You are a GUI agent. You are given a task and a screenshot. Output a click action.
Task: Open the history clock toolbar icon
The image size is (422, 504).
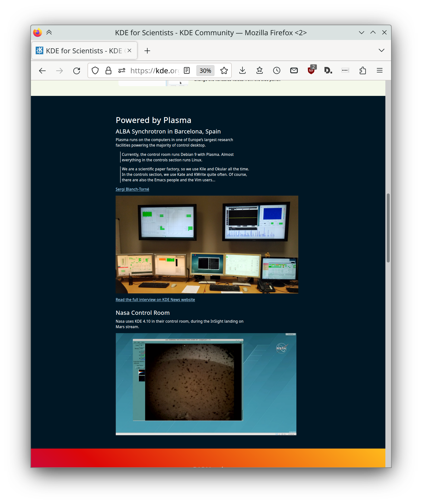coord(277,71)
